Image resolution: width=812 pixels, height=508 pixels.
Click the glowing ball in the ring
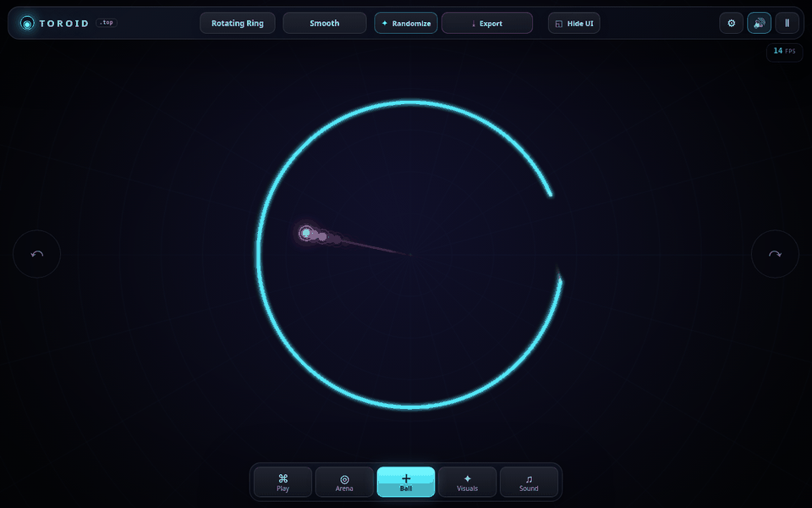(x=306, y=234)
